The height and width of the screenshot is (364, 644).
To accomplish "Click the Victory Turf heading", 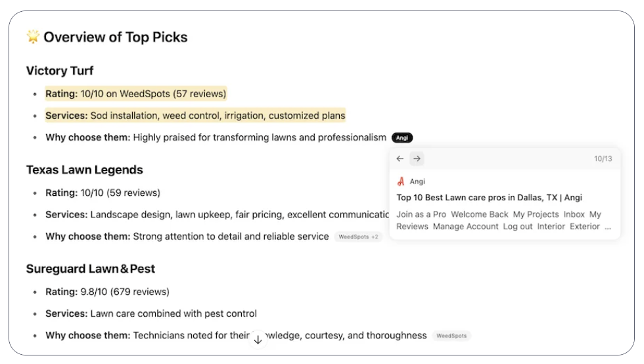I will [60, 71].
